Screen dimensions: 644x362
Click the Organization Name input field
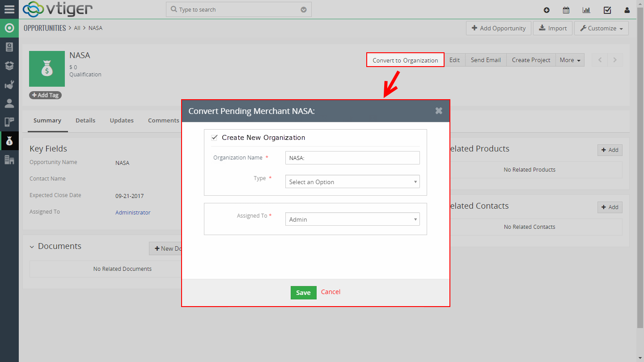click(352, 158)
